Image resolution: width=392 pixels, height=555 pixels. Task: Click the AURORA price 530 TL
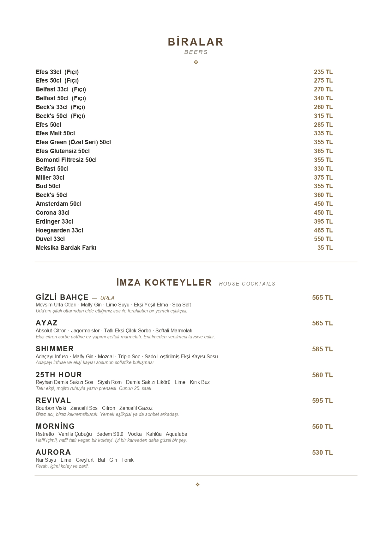coord(323,453)
